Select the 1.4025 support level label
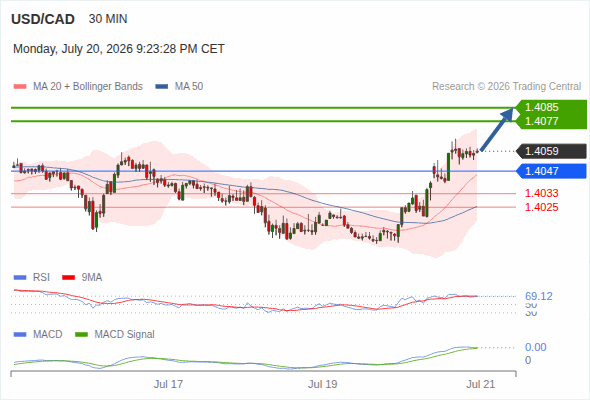 point(541,207)
